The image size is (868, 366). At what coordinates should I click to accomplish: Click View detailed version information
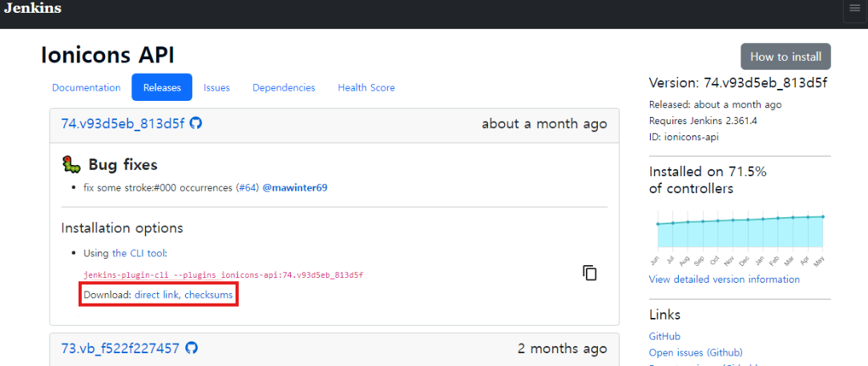tap(724, 280)
